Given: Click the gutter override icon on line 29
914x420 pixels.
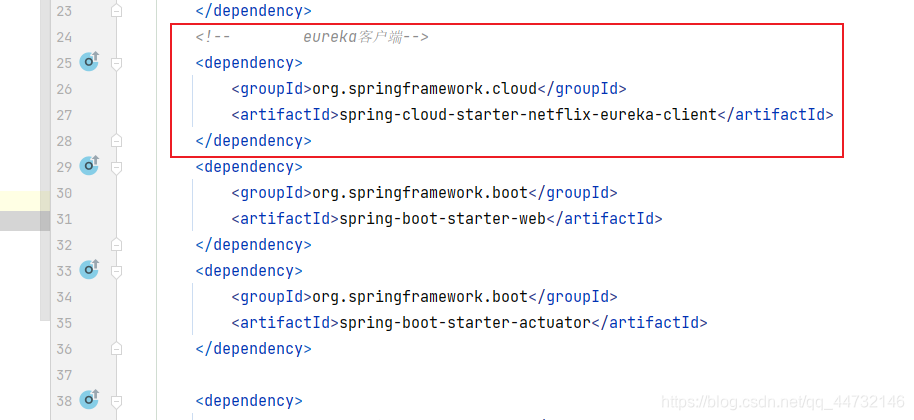Looking at the screenshot, I should [89, 165].
